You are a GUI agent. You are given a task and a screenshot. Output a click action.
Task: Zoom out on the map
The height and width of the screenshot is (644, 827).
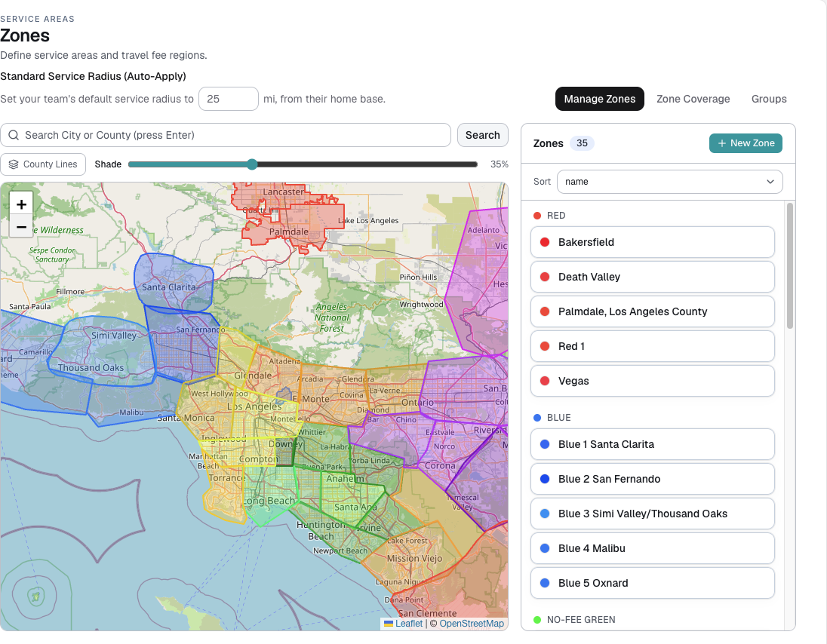pos(22,227)
